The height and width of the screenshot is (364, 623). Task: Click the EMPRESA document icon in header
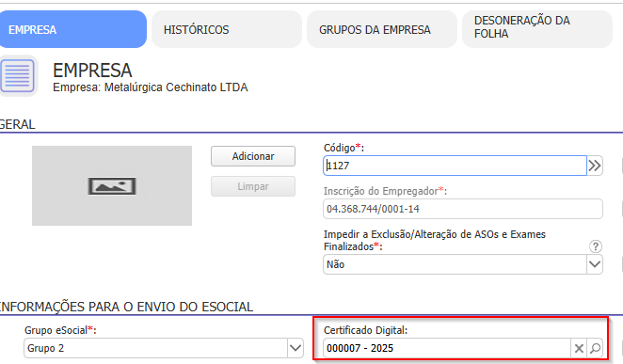tap(18, 75)
